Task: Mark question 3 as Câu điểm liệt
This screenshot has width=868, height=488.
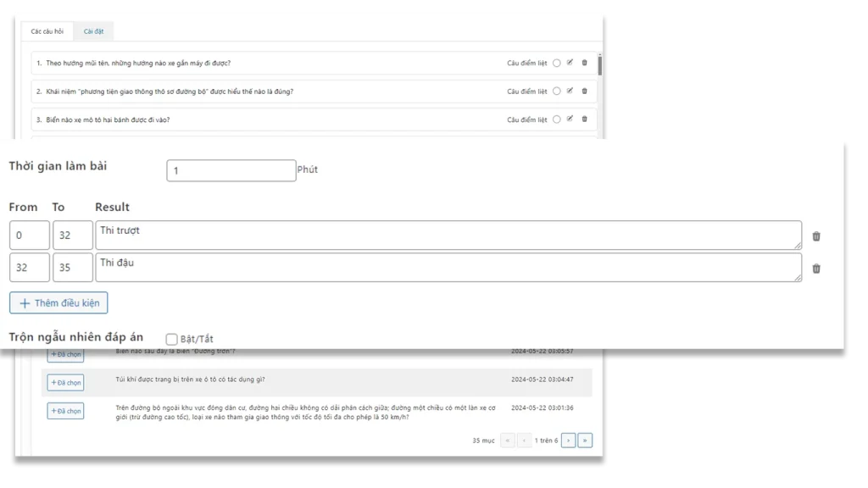Action: pos(556,119)
